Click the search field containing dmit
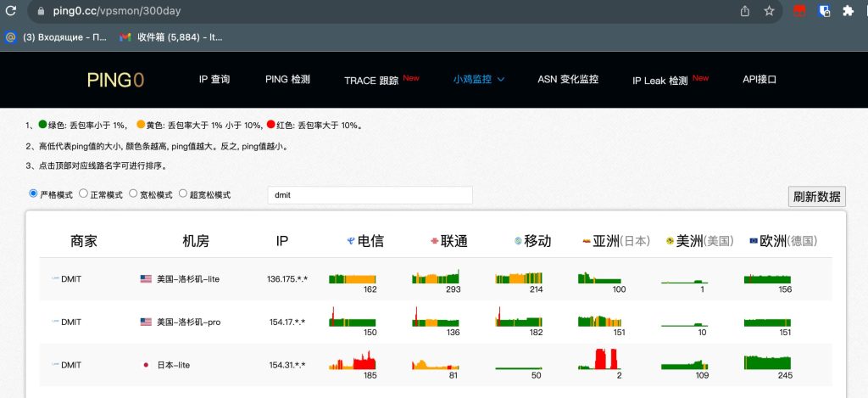 tap(370, 195)
